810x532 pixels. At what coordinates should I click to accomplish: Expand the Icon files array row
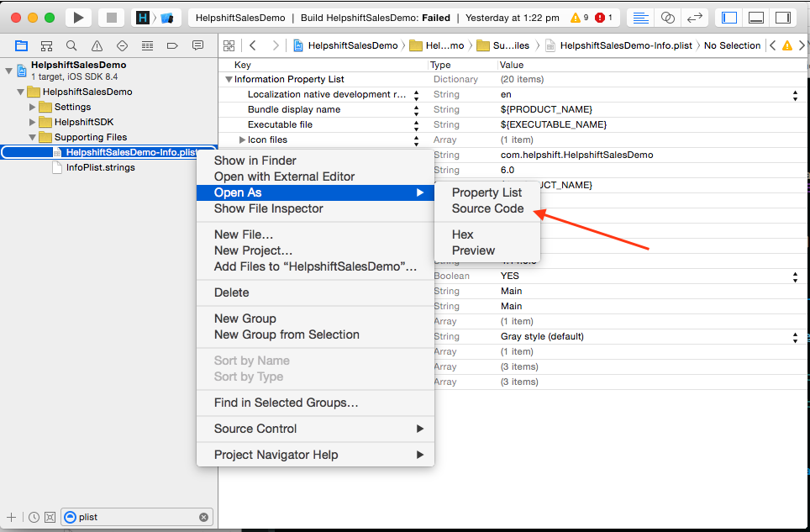point(242,140)
